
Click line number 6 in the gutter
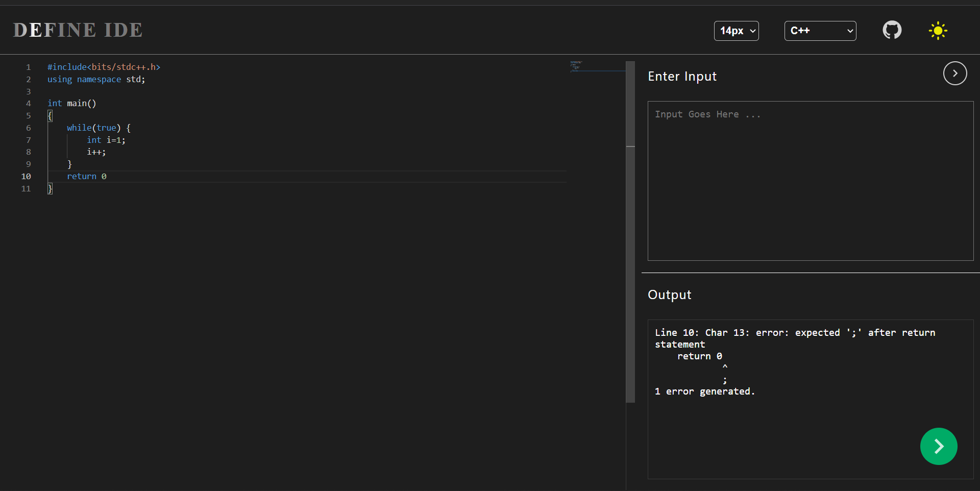point(29,128)
